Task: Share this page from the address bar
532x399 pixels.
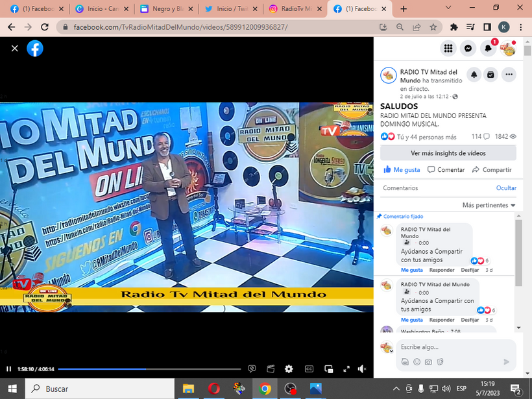Action: [x=417, y=27]
